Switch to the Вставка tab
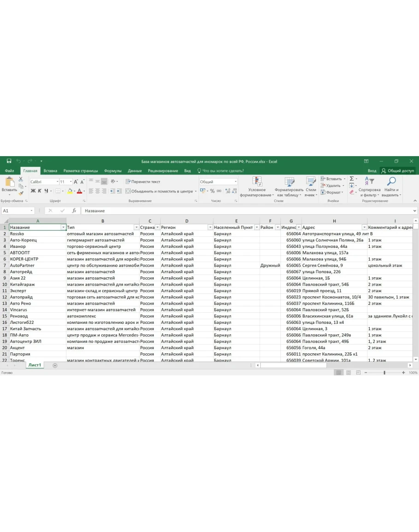This screenshot has height=532, width=419. coord(50,171)
